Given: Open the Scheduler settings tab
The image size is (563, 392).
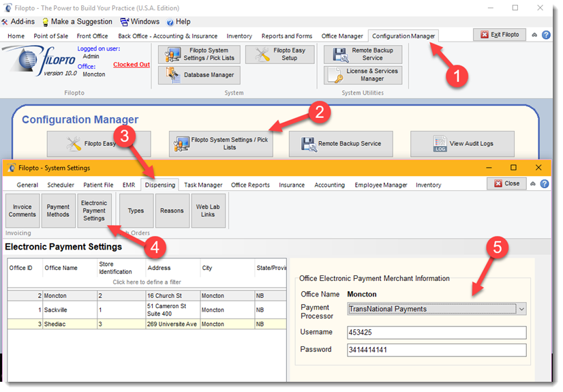Looking at the screenshot, I should click(61, 185).
